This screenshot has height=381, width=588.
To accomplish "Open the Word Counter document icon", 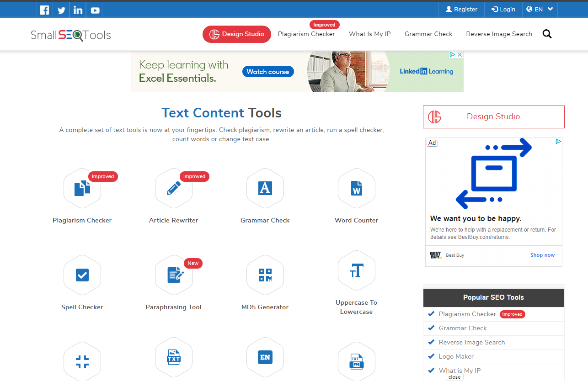I will (357, 188).
